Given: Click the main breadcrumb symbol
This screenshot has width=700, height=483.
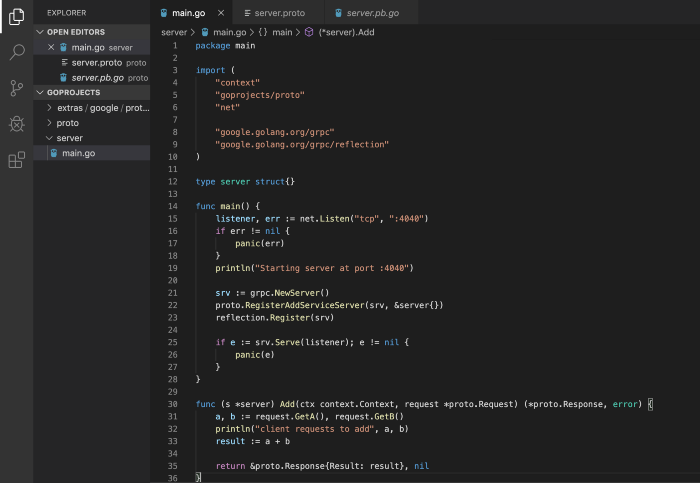Looking at the screenshot, I should (282, 32).
